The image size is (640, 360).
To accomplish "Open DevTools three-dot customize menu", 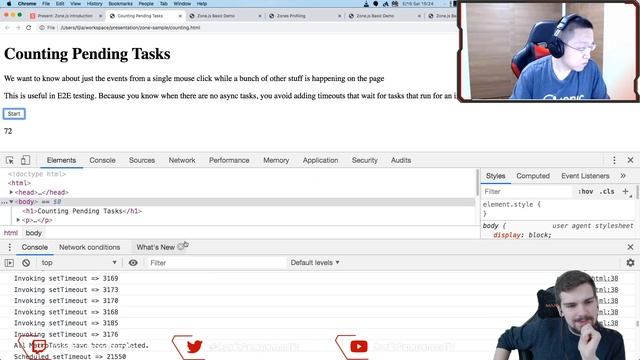I will 614,160.
